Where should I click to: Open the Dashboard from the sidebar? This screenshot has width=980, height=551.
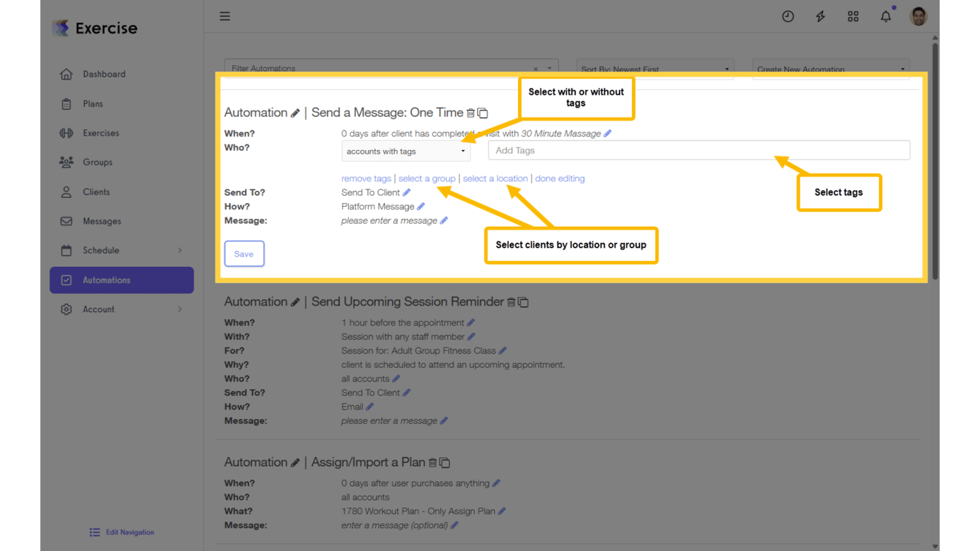click(104, 74)
